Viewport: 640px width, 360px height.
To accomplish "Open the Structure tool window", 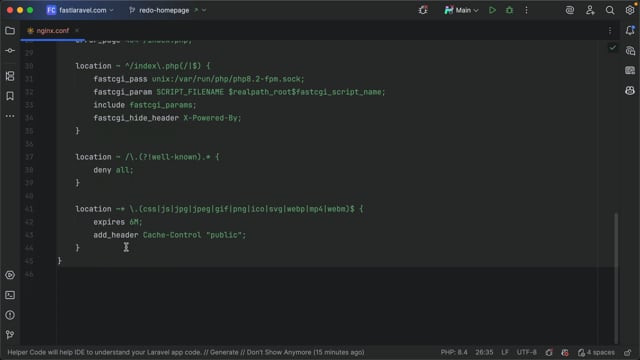I will pyautogui.click(x=10, y=76).
